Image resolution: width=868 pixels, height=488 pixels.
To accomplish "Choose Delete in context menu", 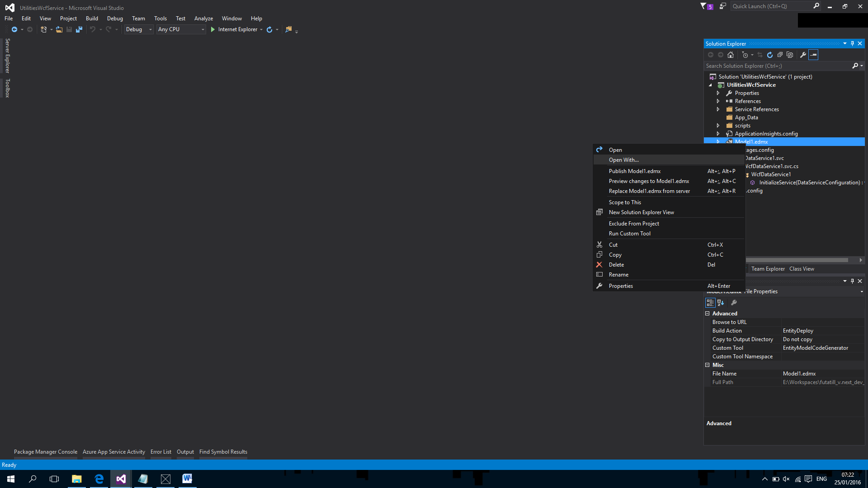I will click(669, 265).
